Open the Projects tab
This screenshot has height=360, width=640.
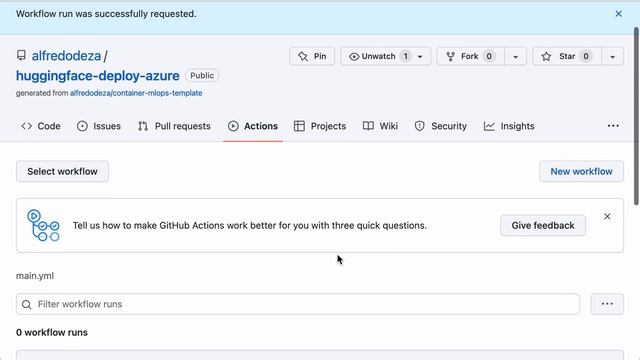tap(320, 126)
